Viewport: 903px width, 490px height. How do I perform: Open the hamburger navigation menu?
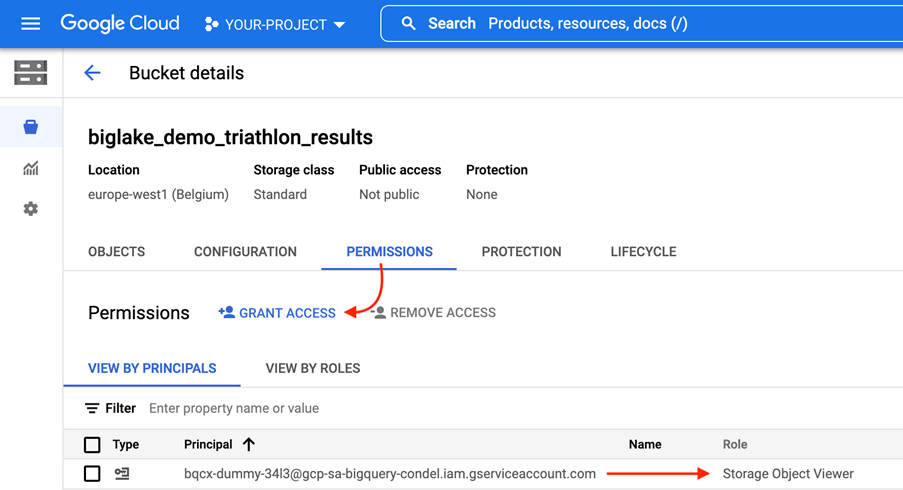[x=30, y=23]
